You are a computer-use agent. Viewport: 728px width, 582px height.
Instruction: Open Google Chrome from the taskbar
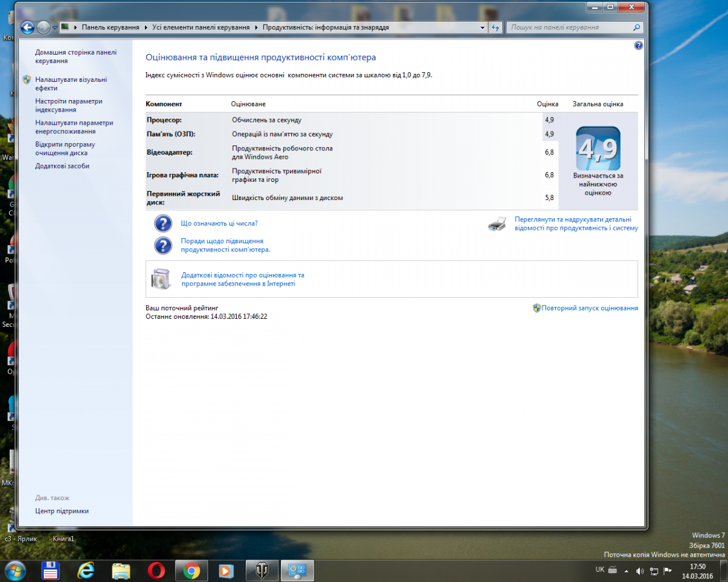click(192, 570)
